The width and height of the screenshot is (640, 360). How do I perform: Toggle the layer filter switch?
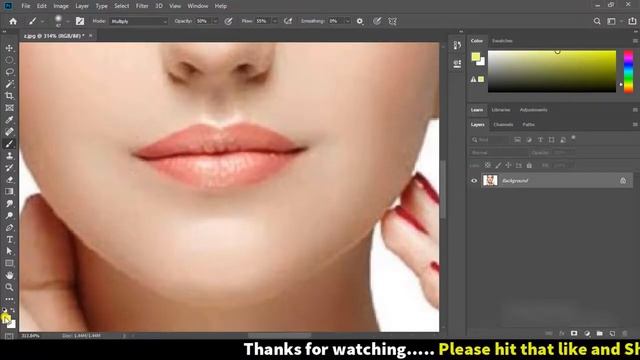point(573,138)
